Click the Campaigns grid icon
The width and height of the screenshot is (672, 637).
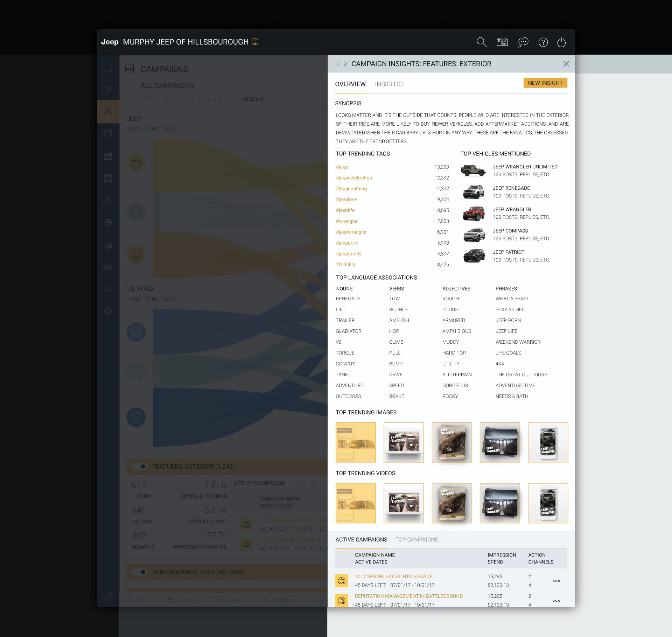click(129, 69)
